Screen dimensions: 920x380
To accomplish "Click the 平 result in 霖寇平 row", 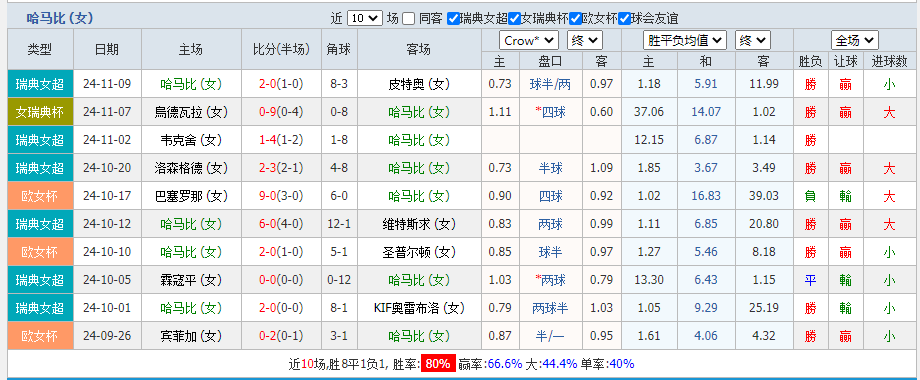I will coord(810,280).
